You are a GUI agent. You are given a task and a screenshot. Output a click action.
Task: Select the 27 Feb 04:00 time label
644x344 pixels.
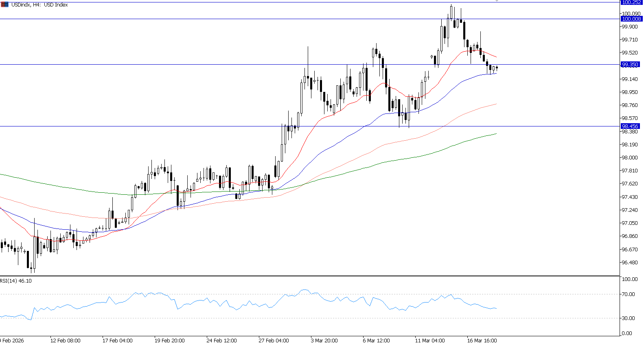click(274, 341)
